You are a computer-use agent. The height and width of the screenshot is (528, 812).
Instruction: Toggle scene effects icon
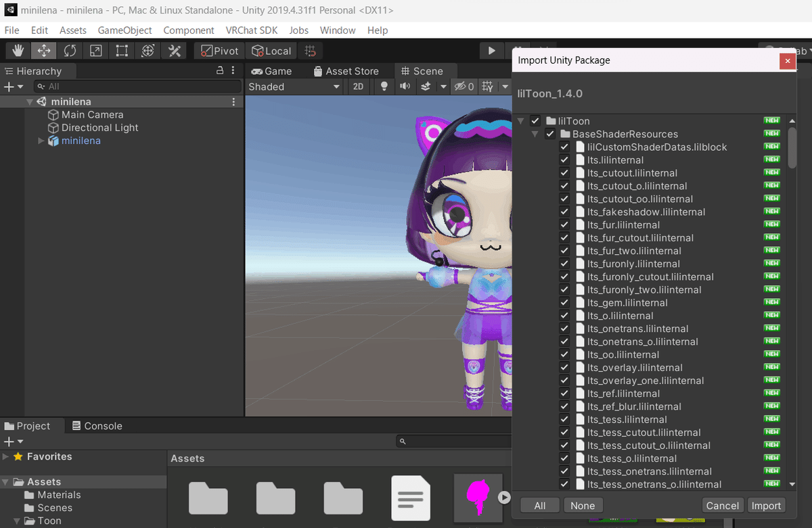click(x=426, y=87)
